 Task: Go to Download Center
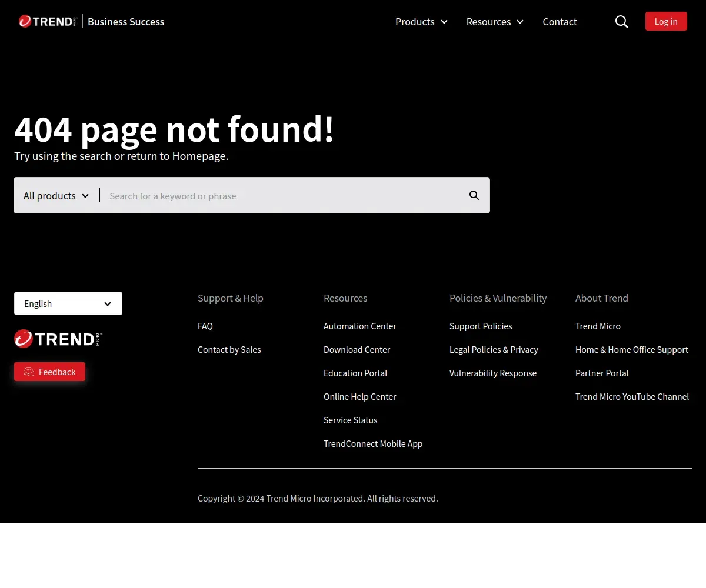[357, 349]
